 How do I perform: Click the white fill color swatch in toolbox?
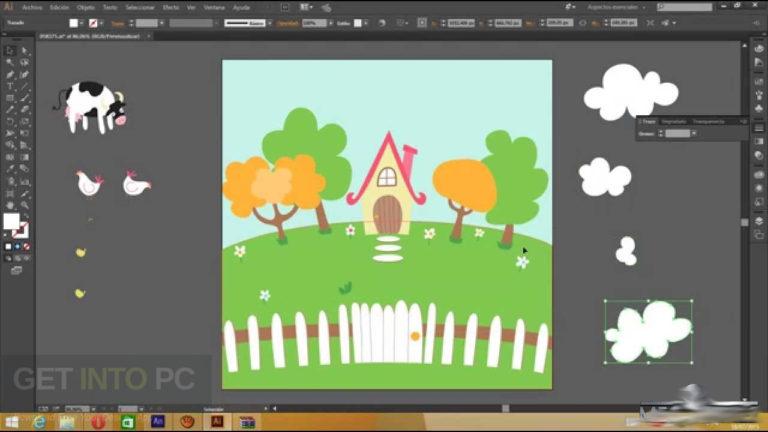pyautogui.click(x=11, y=221)
